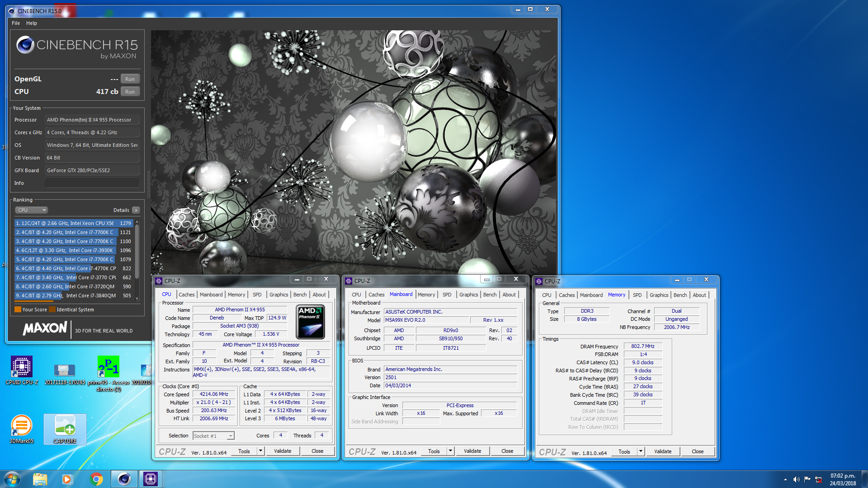868x488 pixels.
Task: Open CPU ranking type dropdown
Action: point(32,210)
